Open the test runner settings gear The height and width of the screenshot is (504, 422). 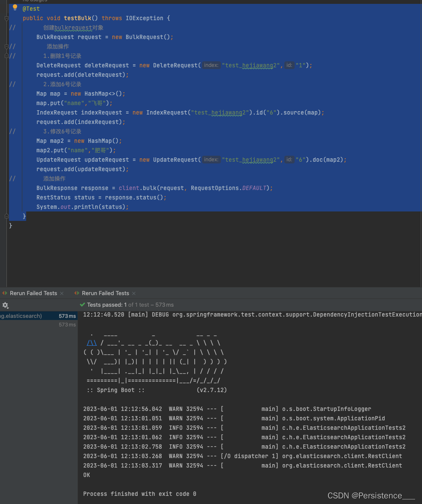(5, 305)
